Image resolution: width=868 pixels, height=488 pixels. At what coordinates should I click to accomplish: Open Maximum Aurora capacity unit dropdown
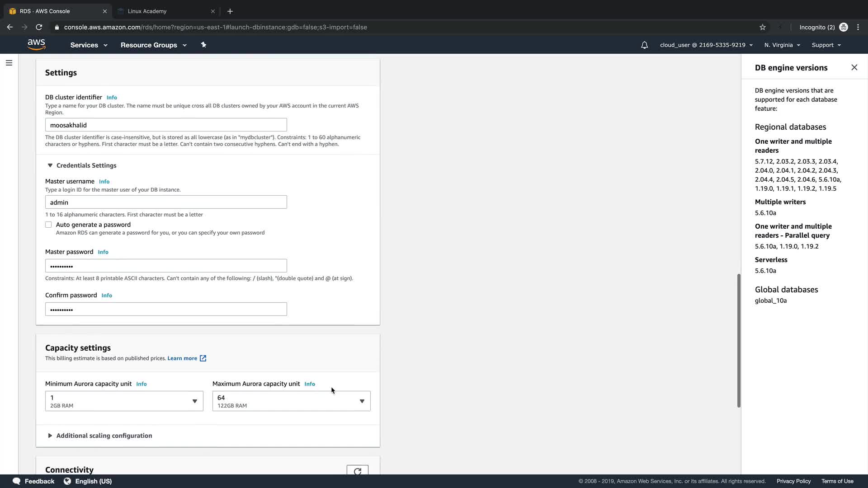tap(291, 401)
